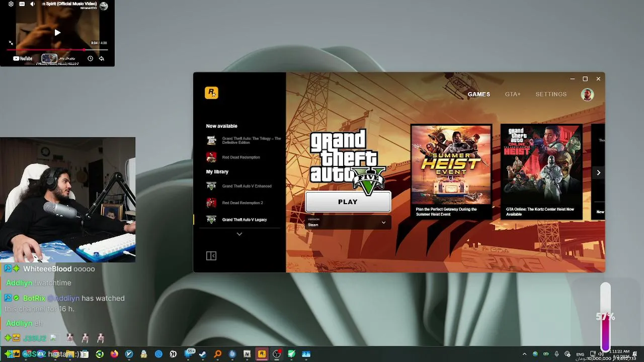Viewport: 644px width, 362px height.
Task: Seek on the YouTube video progress bar
Action: click(x=57, y=50)
